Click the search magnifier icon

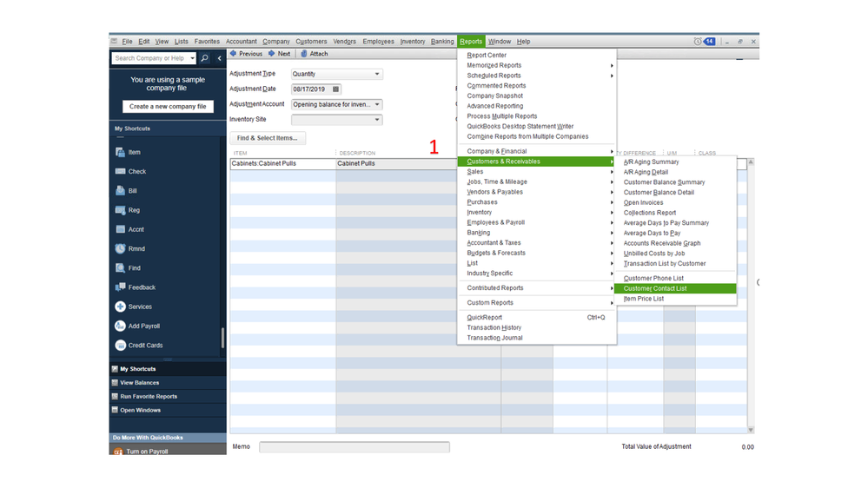(204, 58)
